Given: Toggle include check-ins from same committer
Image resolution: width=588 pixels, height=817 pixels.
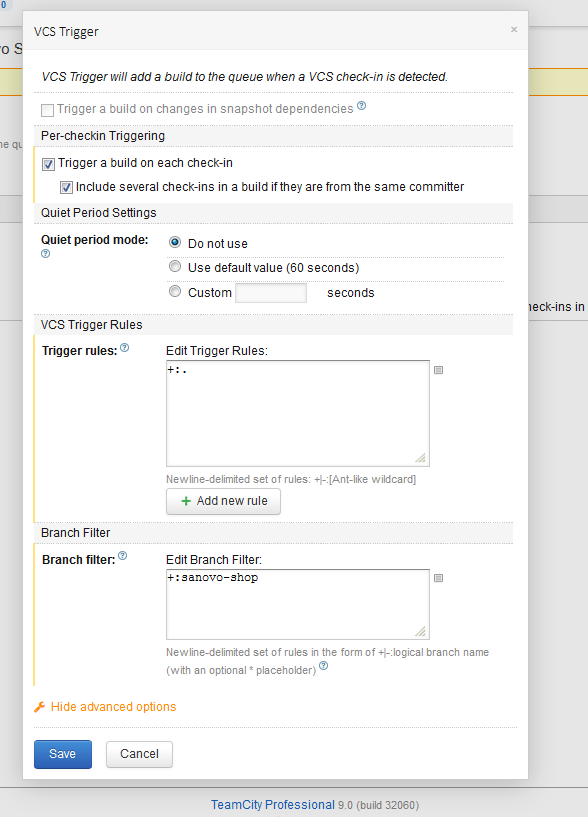Looking at the screenshot, I should point(66,186).
